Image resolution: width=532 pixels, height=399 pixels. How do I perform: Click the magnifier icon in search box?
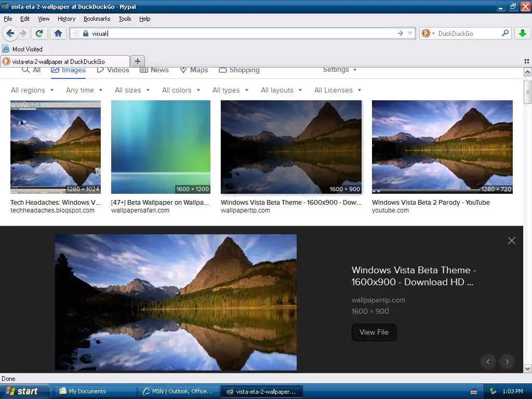[x=505, y=33]
